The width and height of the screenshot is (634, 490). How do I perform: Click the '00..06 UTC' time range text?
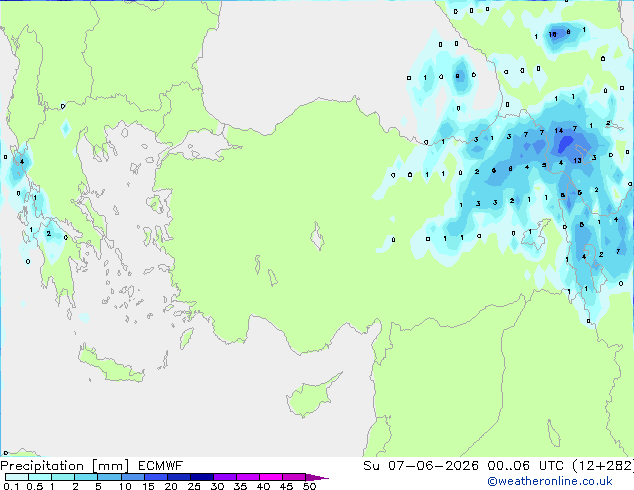(525, 466)
